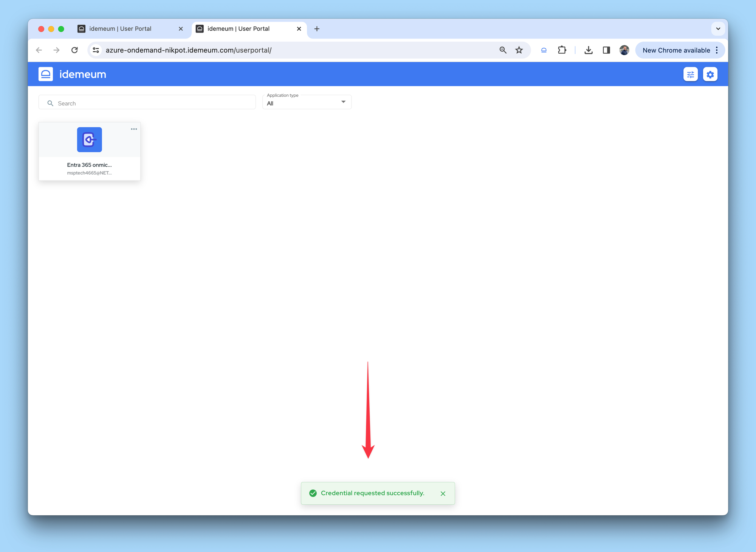Click the Chrome profile avatar icon
The width and height of the screenshot is (756, 552).
(x=624, y=50)
